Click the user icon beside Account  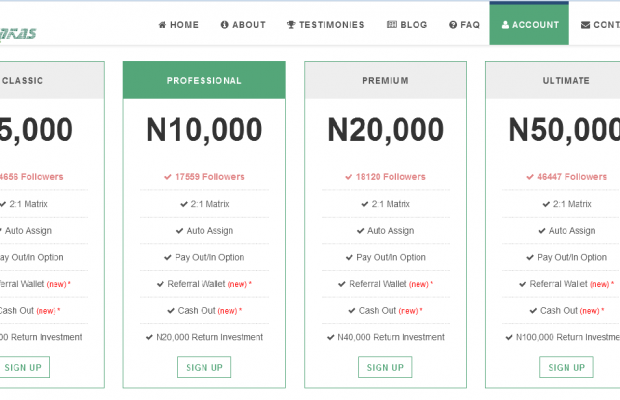[x=506, y=25]
